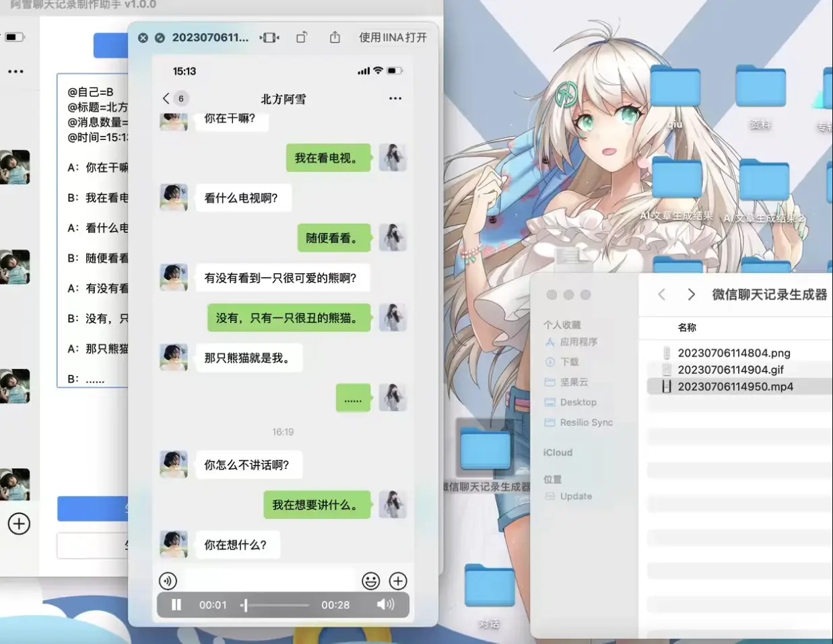This screenshot has width=833, height=644.
Task: Click the Quick Look video trim icon
Action: point(269,38)
